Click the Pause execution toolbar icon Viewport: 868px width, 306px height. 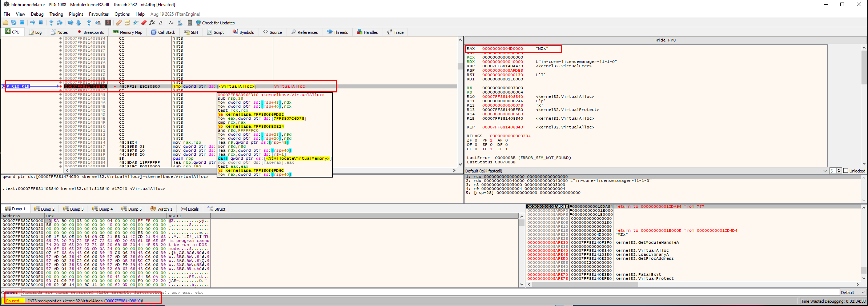pos(41,23)
